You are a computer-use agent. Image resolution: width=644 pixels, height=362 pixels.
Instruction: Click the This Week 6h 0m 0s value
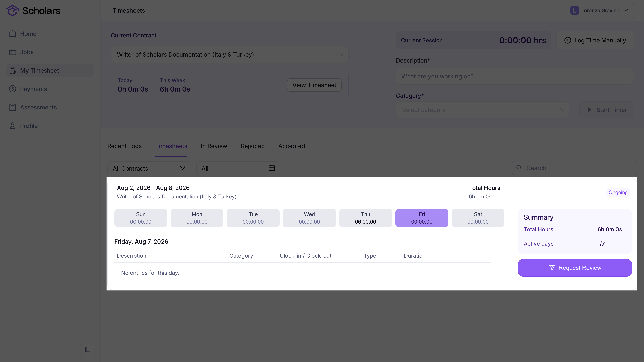(x=175, y=89)
